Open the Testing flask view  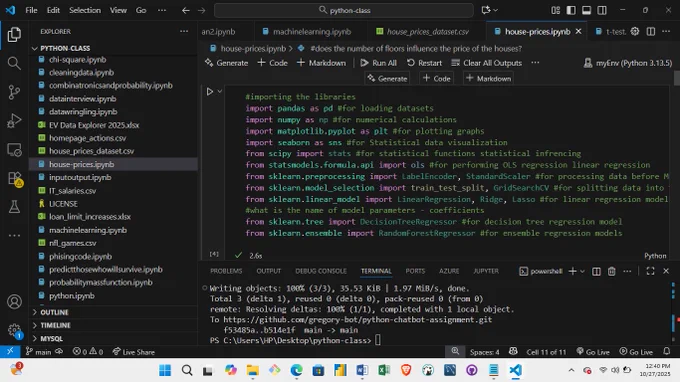coord(14,207)
